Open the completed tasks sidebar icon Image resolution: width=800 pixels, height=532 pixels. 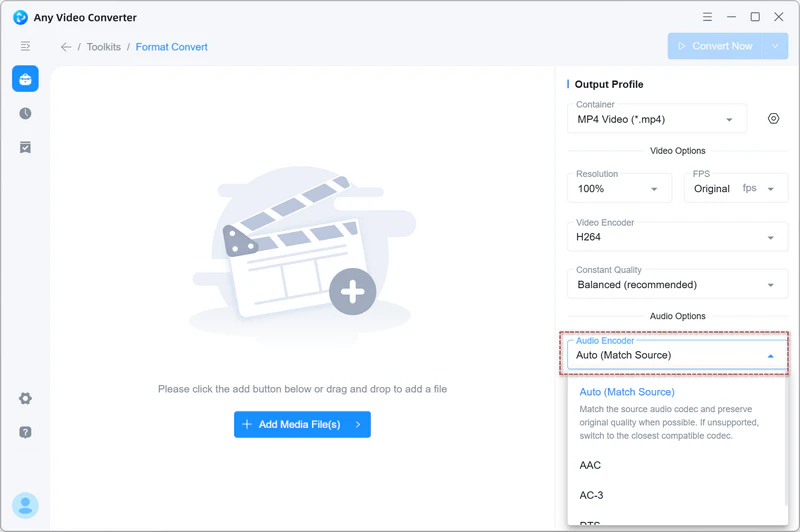pyautogui.click(x=25, y=147)
